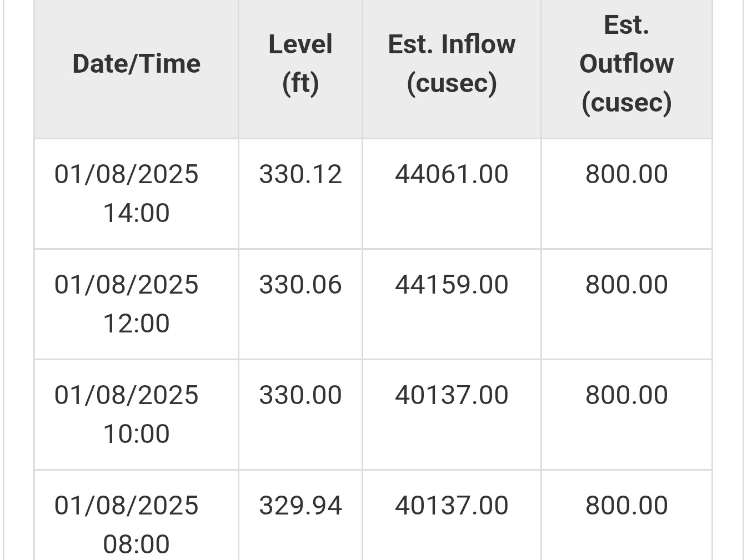Click the 800.00 outflow for 14:00 row
The width and height of the screenshot is (747, 560).
pyautogui.click(x=626, y=174)
